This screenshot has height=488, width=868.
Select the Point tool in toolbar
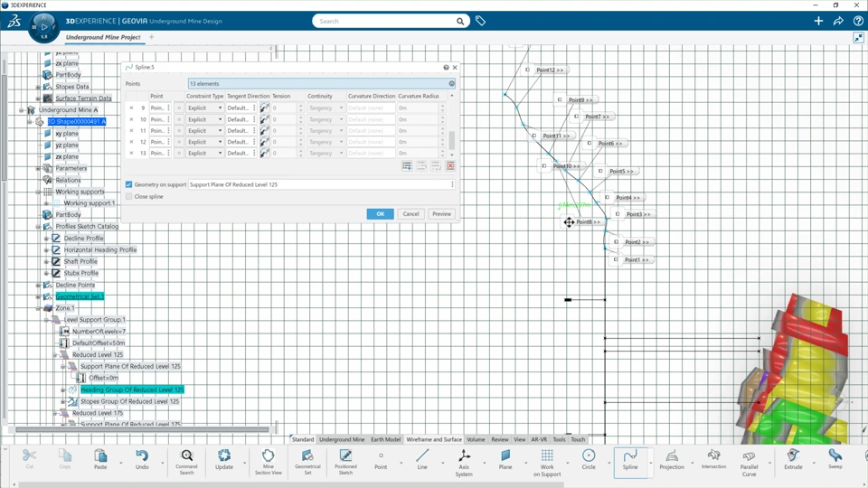pos(381,460)
